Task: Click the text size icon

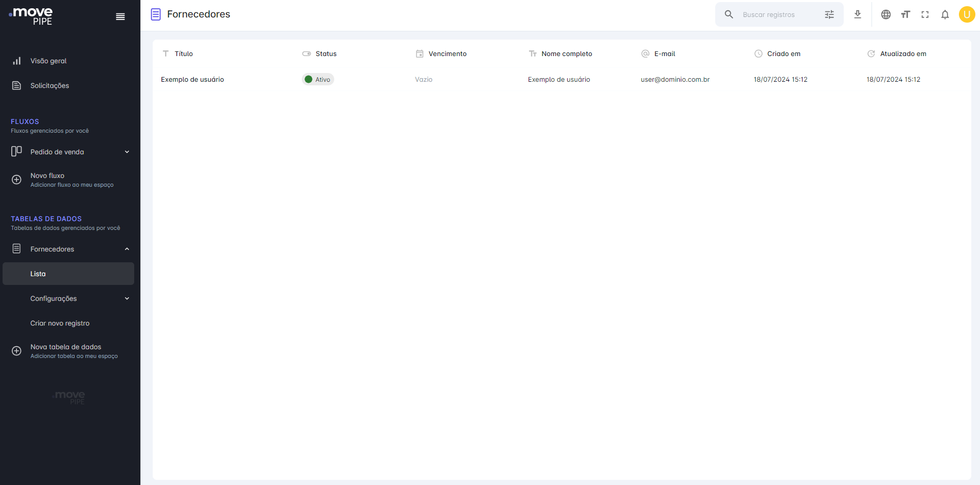Action: point(905,14)
